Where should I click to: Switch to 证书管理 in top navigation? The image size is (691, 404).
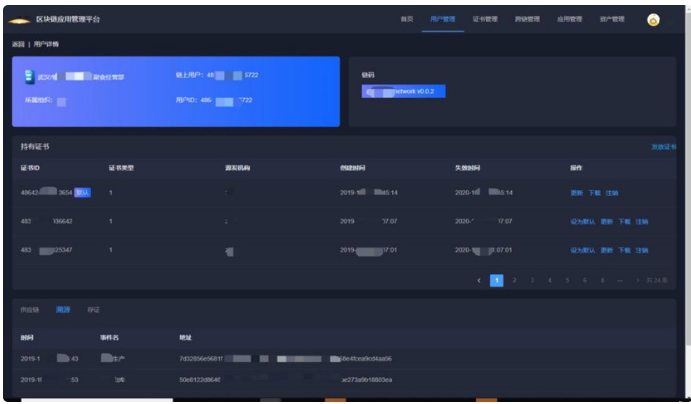pyautogui.click(x=484, y=19)
